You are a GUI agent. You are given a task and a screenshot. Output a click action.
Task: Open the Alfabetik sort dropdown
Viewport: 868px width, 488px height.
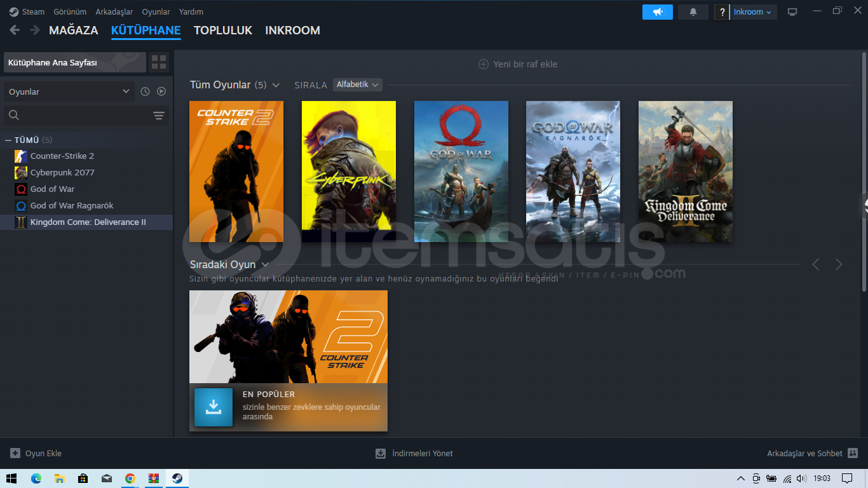click(358, 85)
